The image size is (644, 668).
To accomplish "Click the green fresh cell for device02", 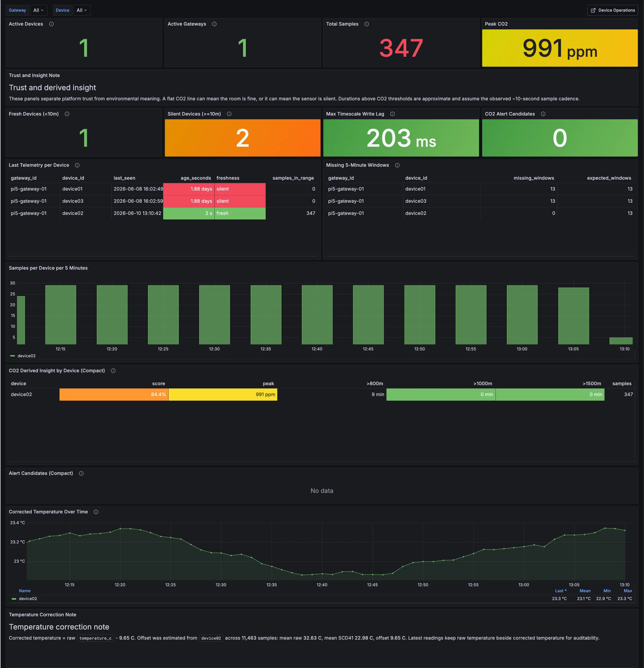I will pyautogui.click(x=240, y=213).
